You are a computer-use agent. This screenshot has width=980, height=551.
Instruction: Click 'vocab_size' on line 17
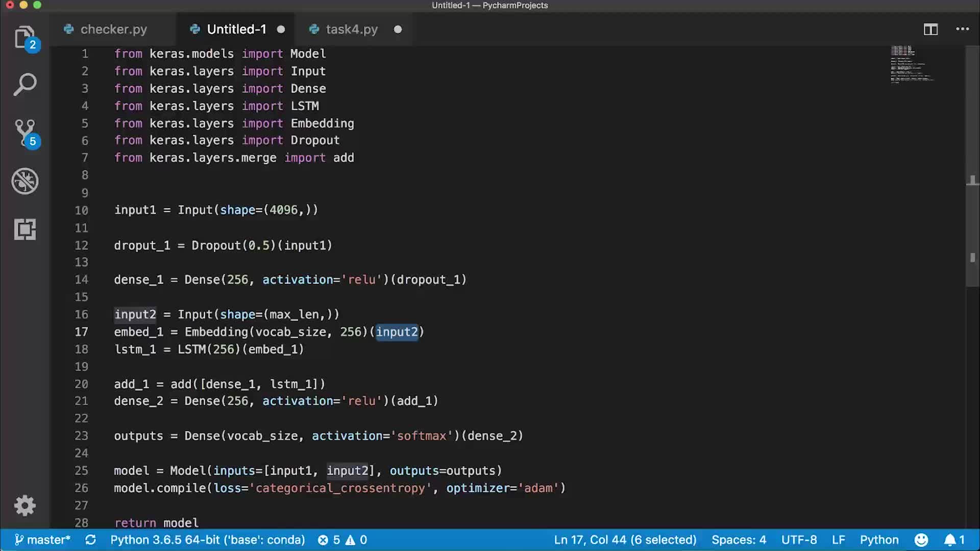[291, 332]
